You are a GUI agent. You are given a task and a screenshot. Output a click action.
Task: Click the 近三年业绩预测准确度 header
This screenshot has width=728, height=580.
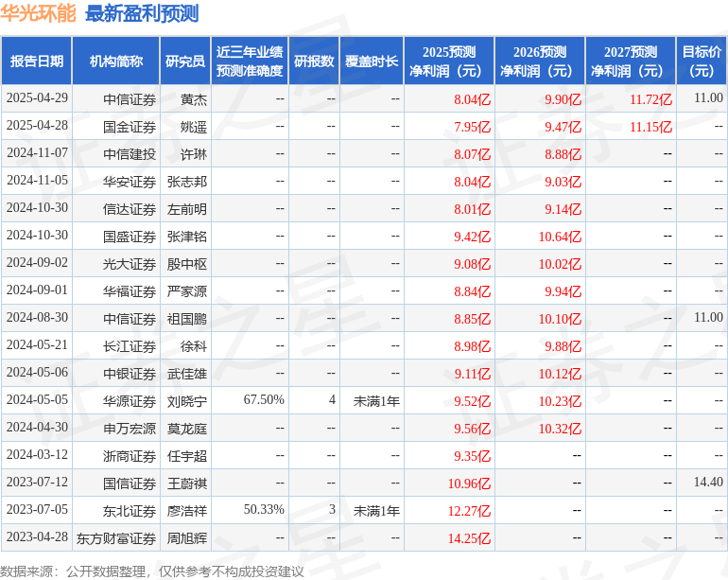point(250,61)
